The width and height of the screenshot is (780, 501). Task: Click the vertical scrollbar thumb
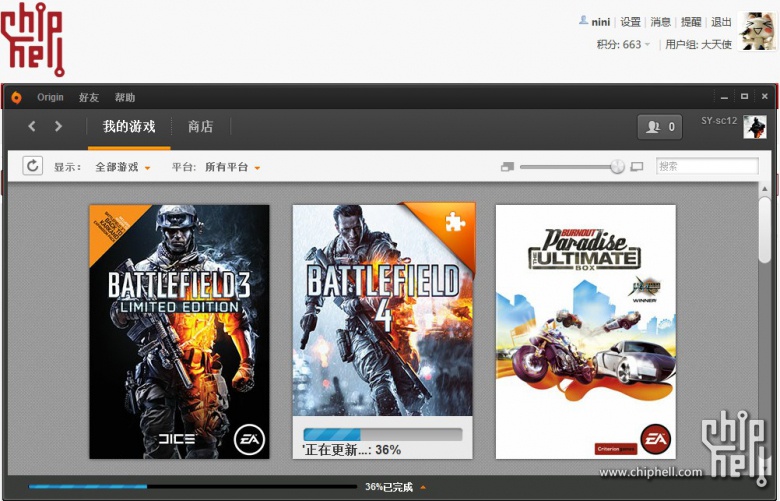pos(765,230)
